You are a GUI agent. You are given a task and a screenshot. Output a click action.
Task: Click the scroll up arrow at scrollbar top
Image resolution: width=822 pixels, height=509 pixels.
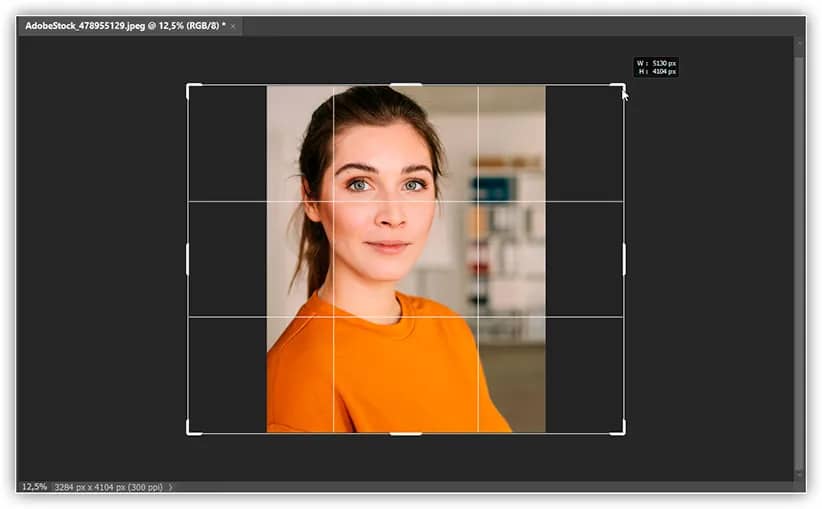[x=798, y=42]
